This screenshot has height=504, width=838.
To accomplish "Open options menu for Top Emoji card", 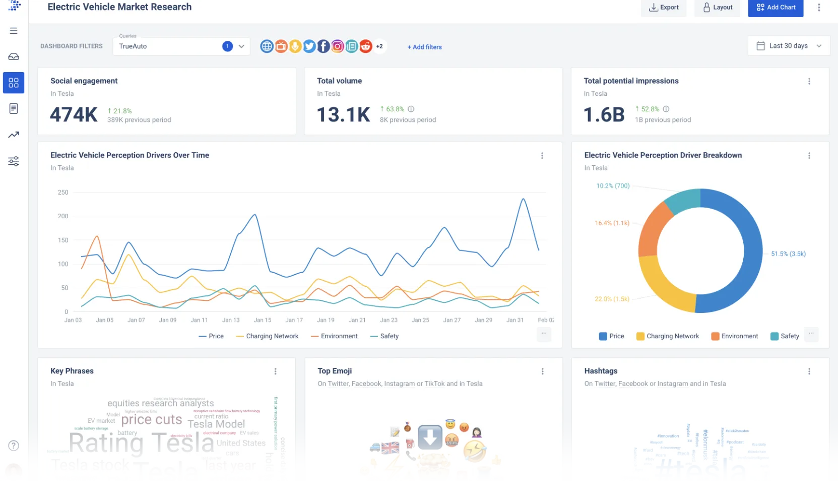I will 542,371.
